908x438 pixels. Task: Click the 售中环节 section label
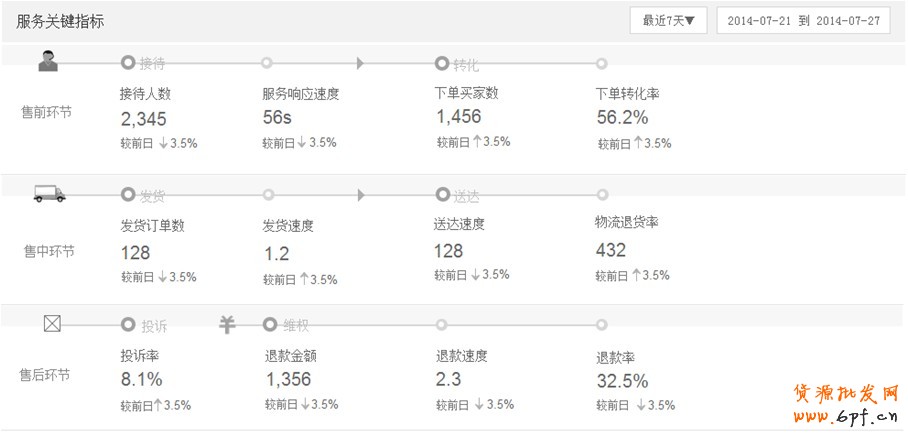pos(49,251)
